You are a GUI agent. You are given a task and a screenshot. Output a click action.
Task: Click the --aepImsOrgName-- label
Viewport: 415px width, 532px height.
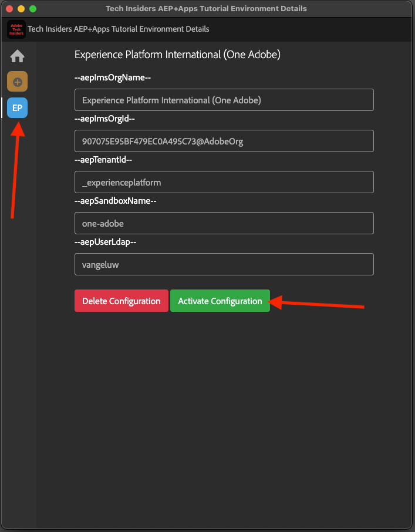[113, 78]
